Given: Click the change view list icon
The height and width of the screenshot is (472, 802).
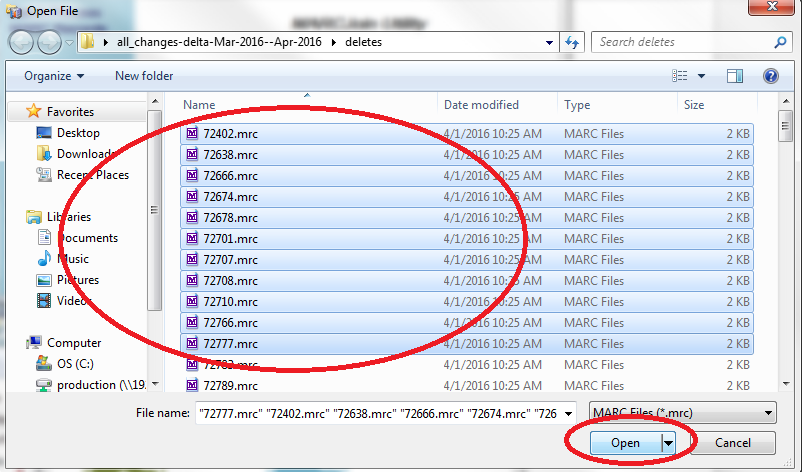Looking at the screenshot, I should pyautogui.click(x=679, y=76).
